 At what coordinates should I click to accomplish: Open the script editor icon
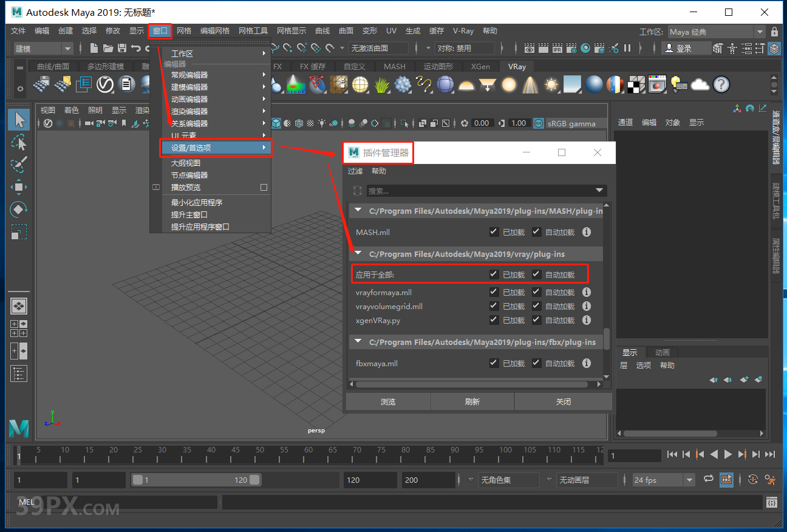tap(771, 502)
